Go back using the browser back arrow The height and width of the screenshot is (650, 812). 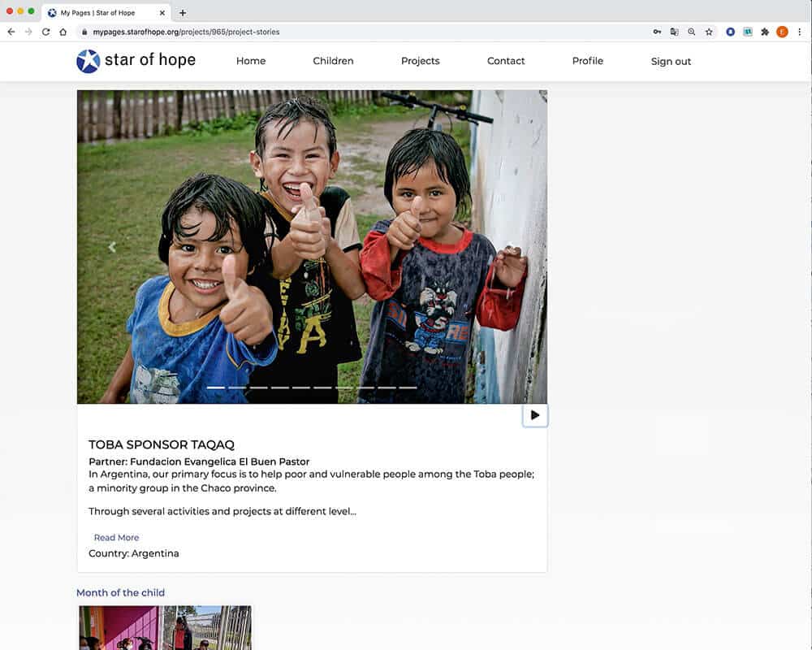pyautogui.click(x=11, y=32)
